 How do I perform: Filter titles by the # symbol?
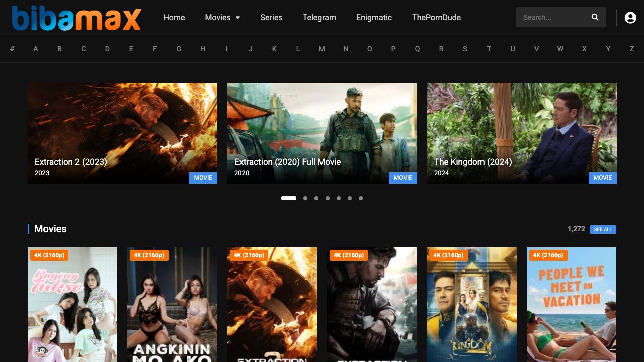pyautogui.click(x=12, y=49)
